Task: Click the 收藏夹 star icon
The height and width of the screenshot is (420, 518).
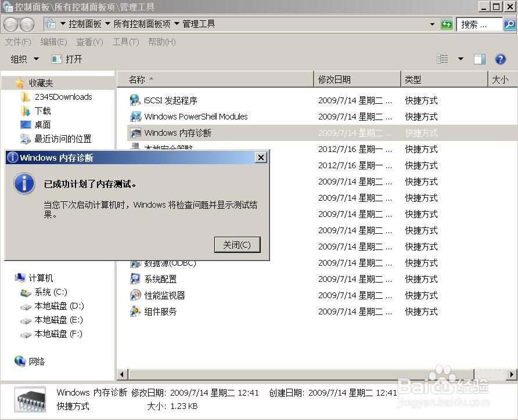Action: tap(20, 83)
